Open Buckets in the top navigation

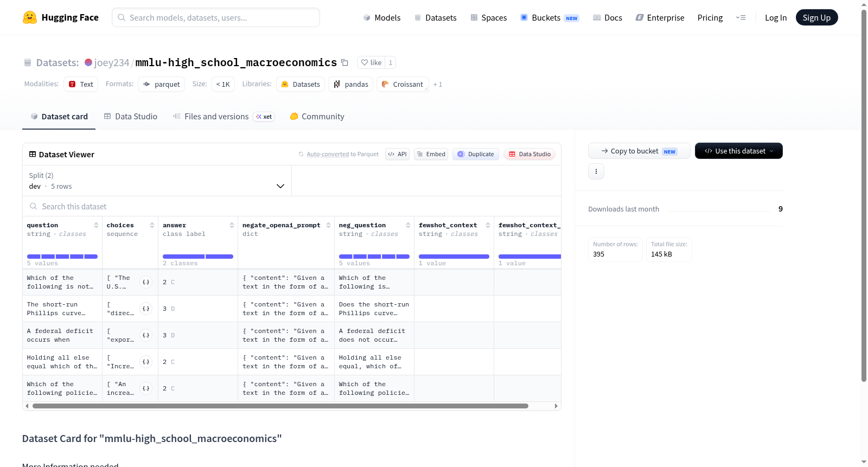[x=550, y=17]
